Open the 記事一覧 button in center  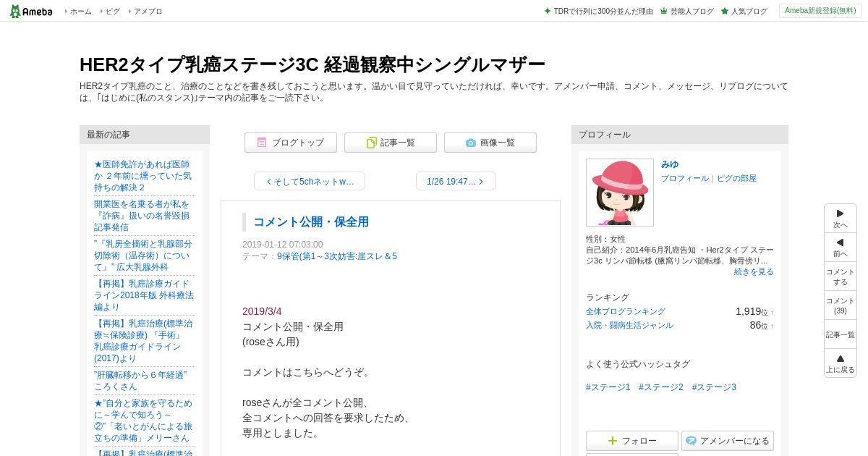[x=391, y=143]
